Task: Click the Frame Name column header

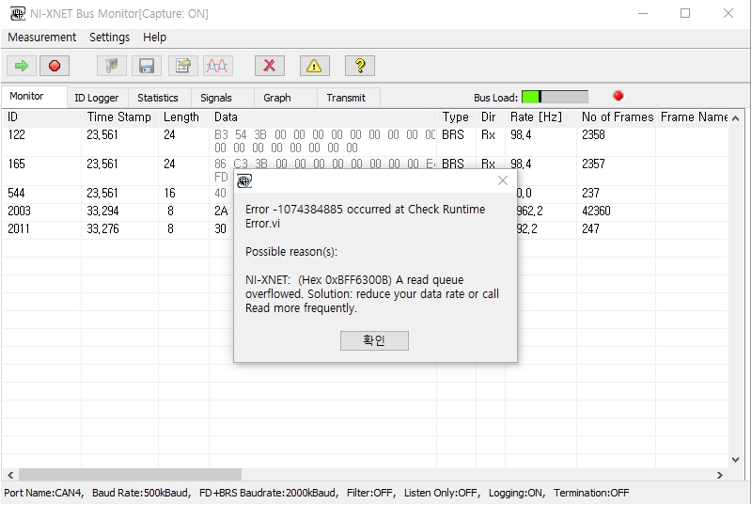Action: tap(694, 117)
